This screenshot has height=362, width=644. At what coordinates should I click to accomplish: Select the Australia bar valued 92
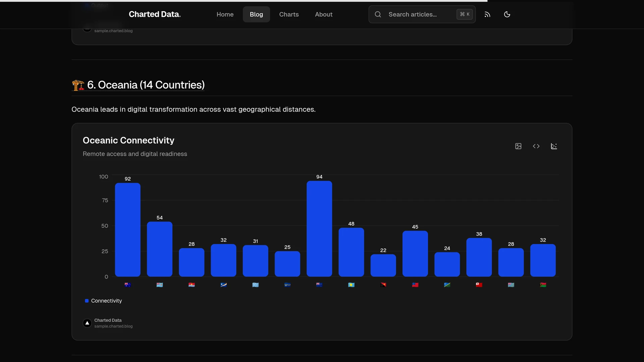[x=128, y=230]
